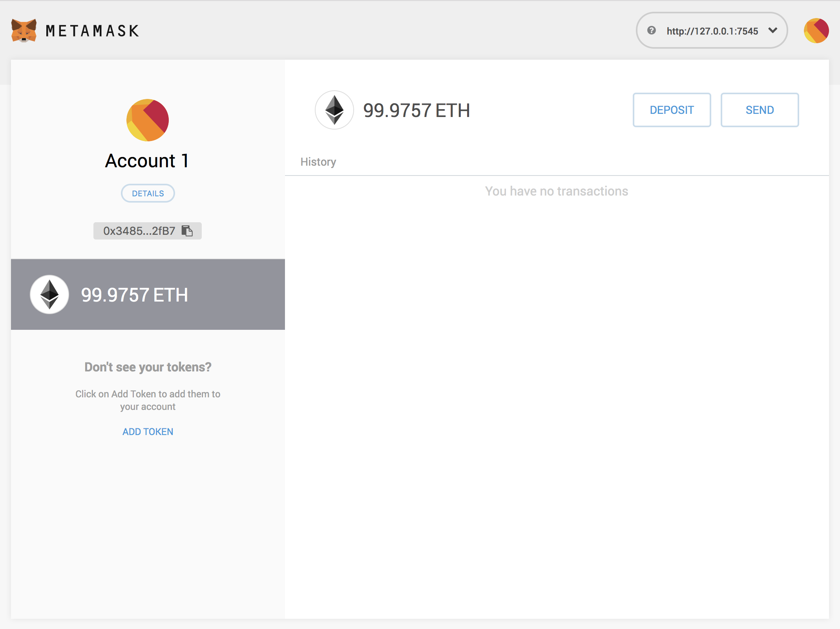Select the ETH logo in the gray balance bar

pyautogui.click(x=49, y=294)
